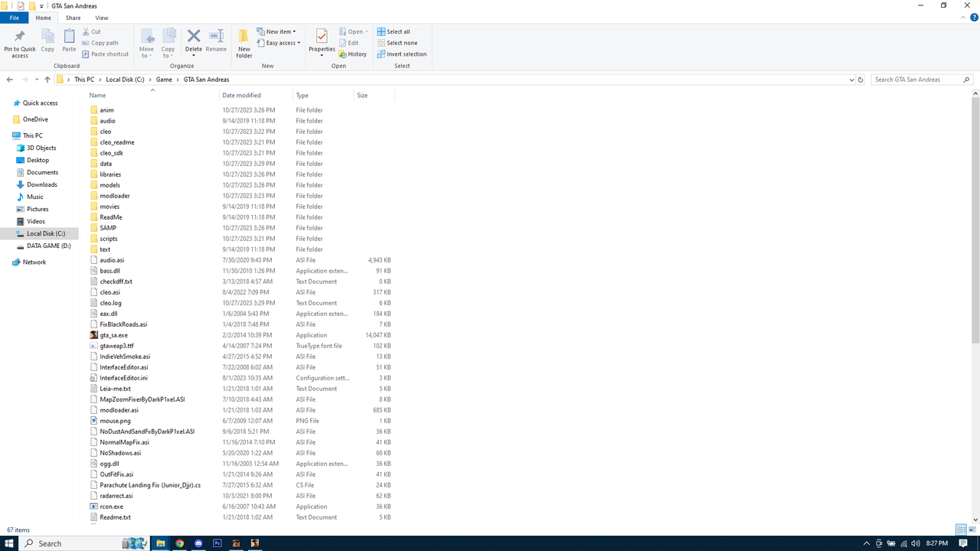Switch to Details view status bar icon

[x=961, y=530]
